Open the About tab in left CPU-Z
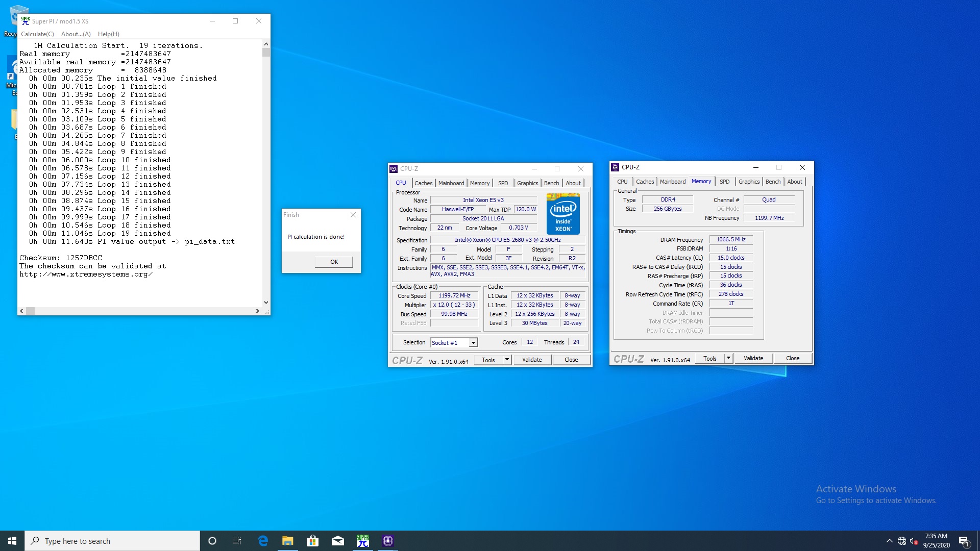The width and height of the screenshot is (980, 551). coord(573,183)
